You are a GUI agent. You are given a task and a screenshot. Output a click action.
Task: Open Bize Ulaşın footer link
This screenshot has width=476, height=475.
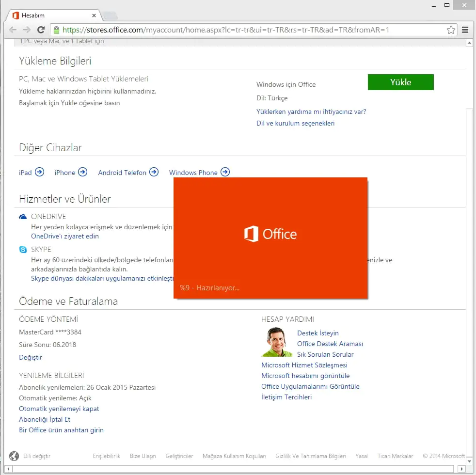click(143, 456)
